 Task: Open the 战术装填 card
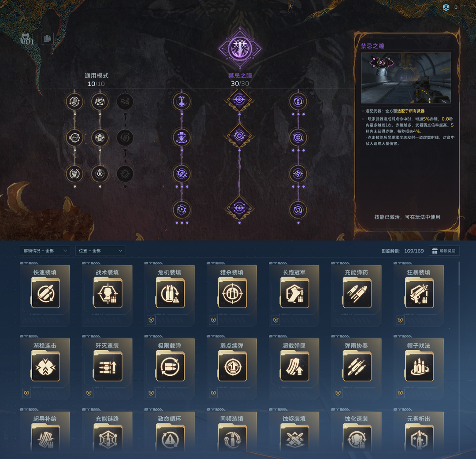(107, 295)
